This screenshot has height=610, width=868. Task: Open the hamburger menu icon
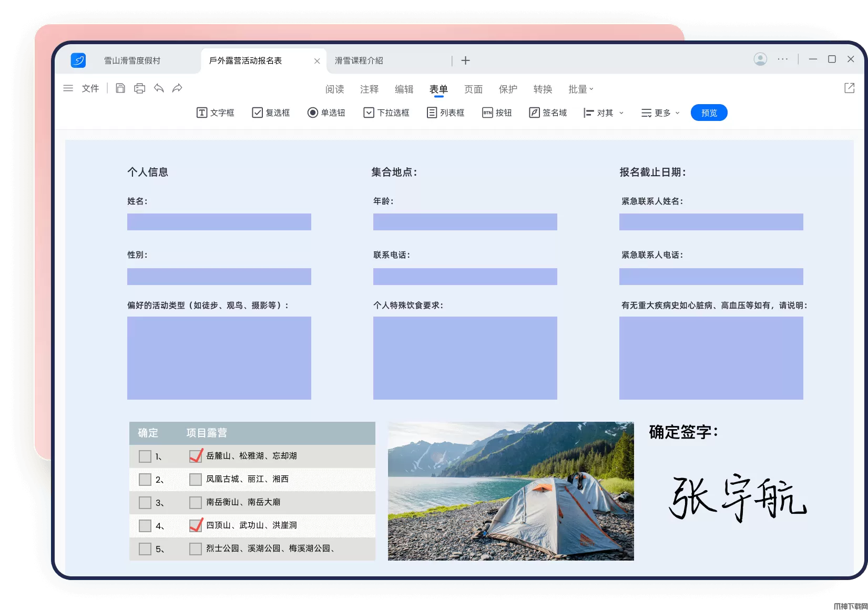pyautogui.click(x=68, y=88)
